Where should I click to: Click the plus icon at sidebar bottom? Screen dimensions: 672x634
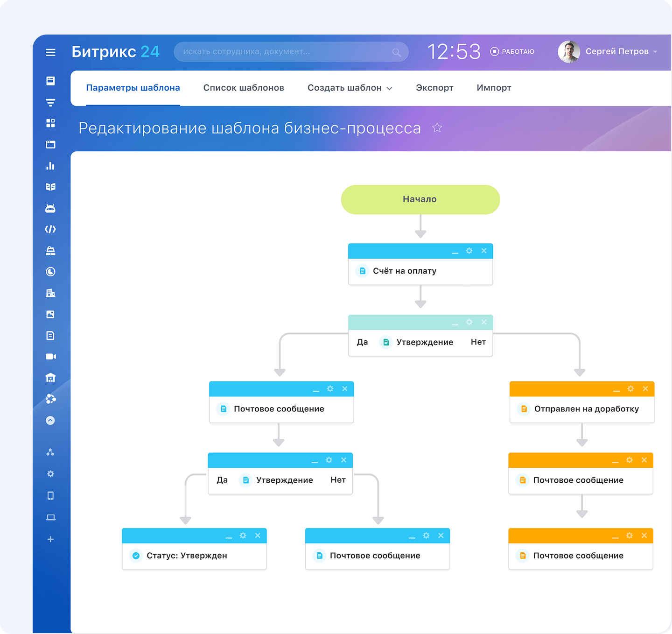coord(50,539)
